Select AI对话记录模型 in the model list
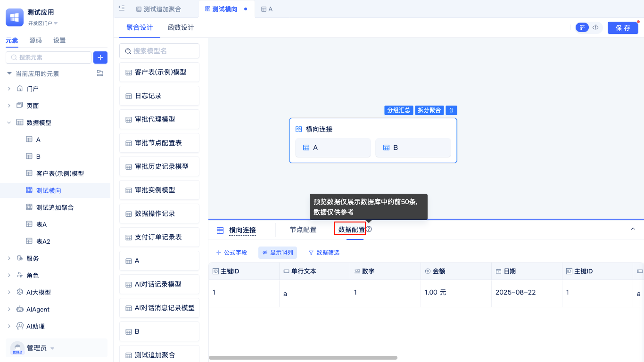Image resolution: width=644 pixels, height=362 pixels. (159, 284)
